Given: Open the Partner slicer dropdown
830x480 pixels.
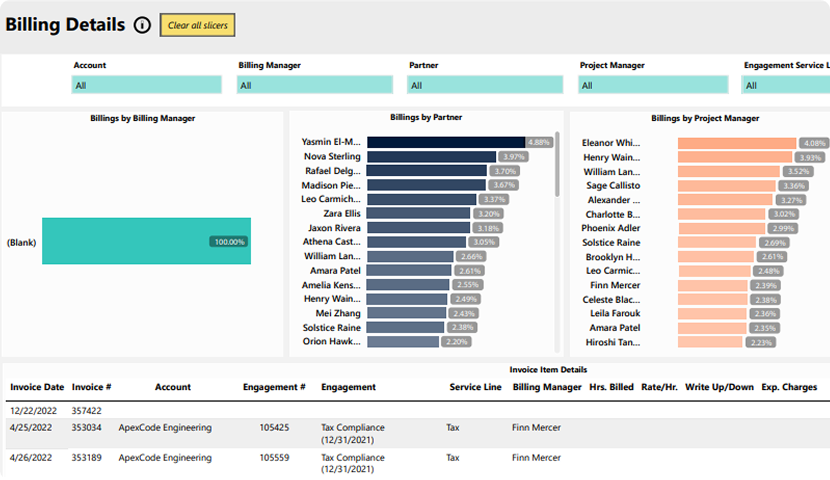Looking at the screenshot, I should (485, 86).
